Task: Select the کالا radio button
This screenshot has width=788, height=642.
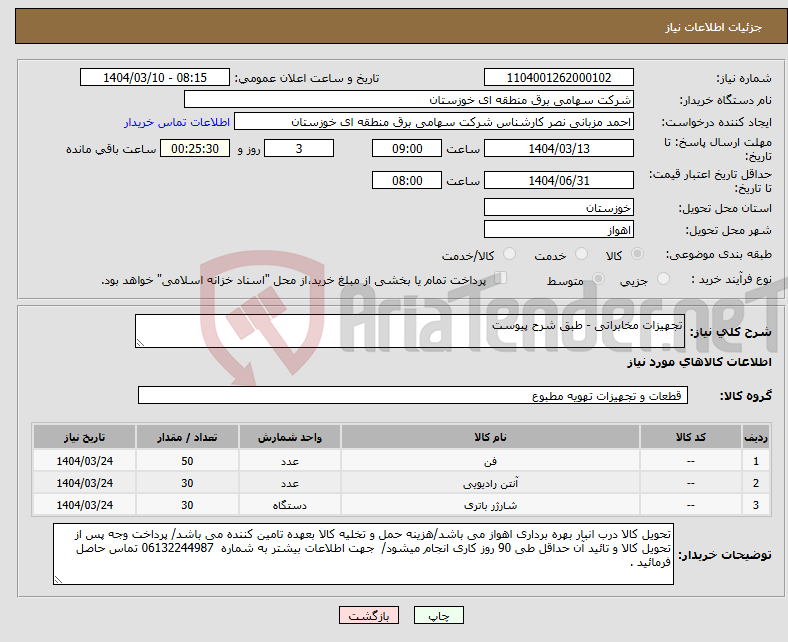Action: coord(637,254)
